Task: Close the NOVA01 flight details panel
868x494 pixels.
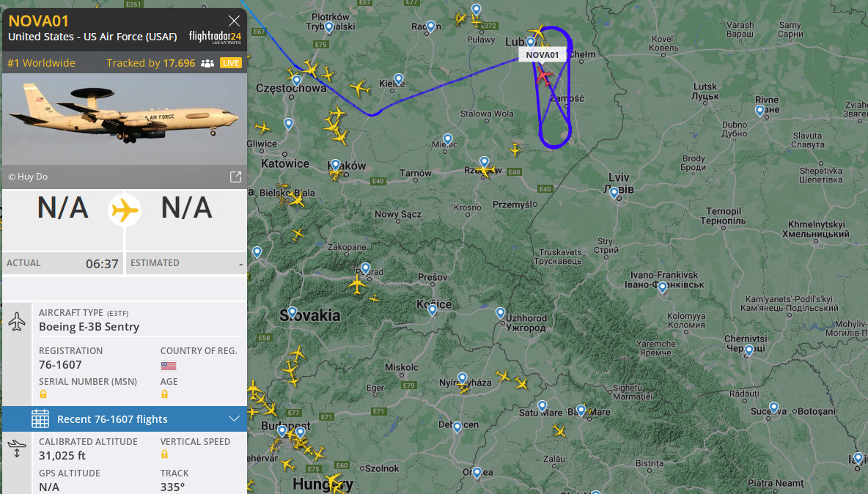Action: pyautogui.click(x=234, y=21)
